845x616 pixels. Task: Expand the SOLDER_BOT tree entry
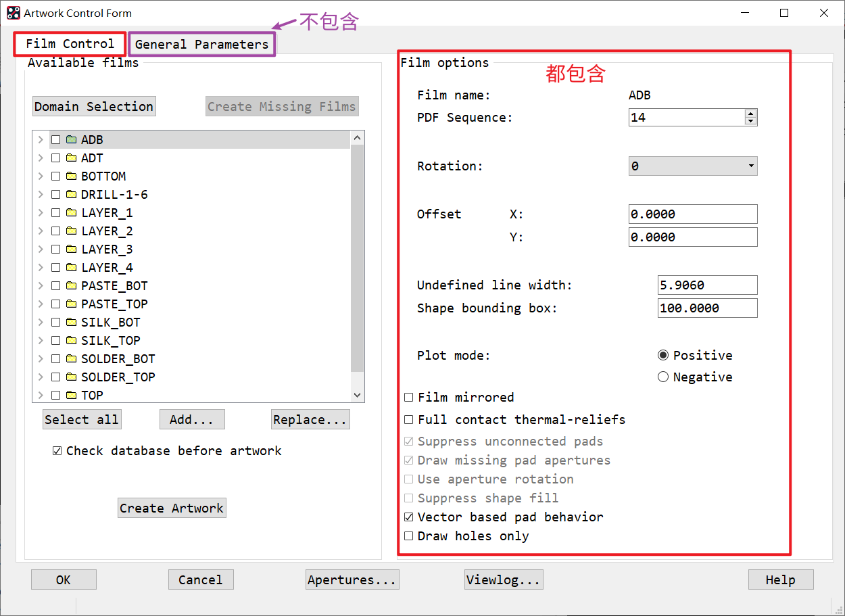pyautogui.click(x=41, y=358)
